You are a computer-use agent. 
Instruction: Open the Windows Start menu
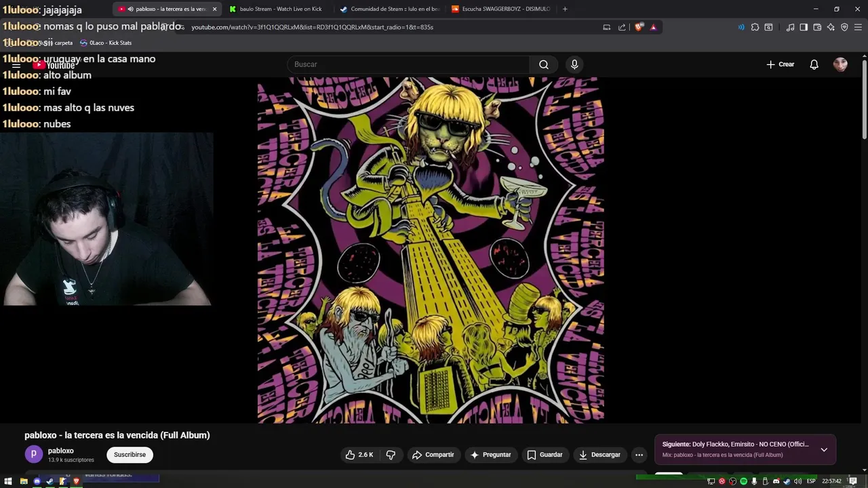tap(9, 481)
